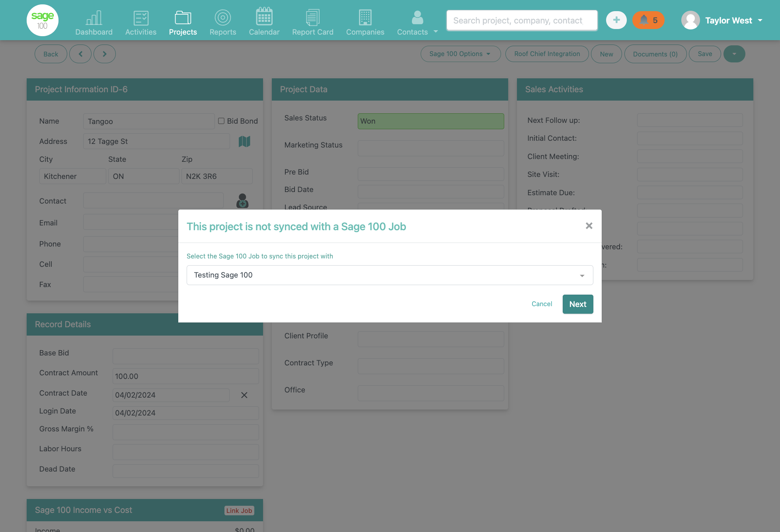Image resolution: width=780 pixels, height=532 pixels.
Task: Go to previous project arrow
Action: (80, 54)
